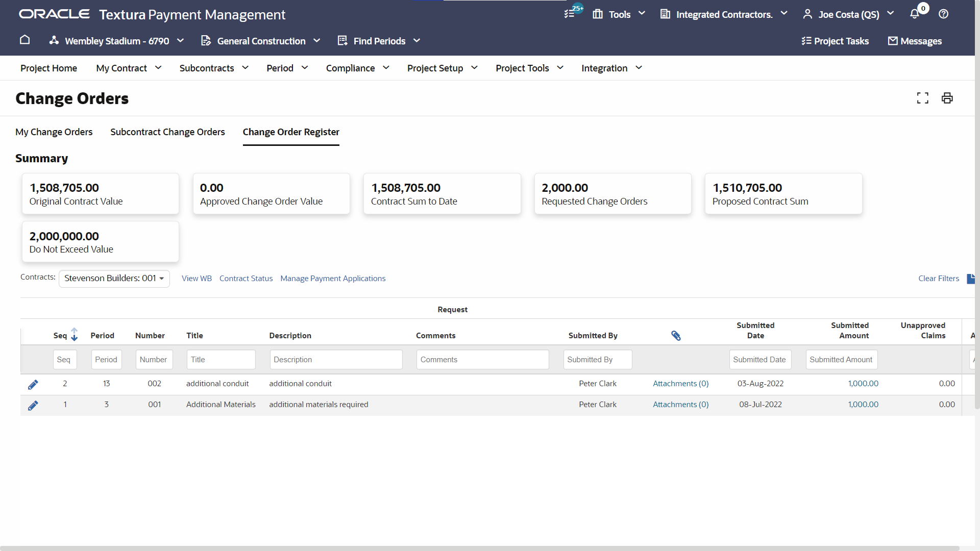Click the horizontal scrollbar at page bottom
Screen dimensions: 980x551
[480, 548]
